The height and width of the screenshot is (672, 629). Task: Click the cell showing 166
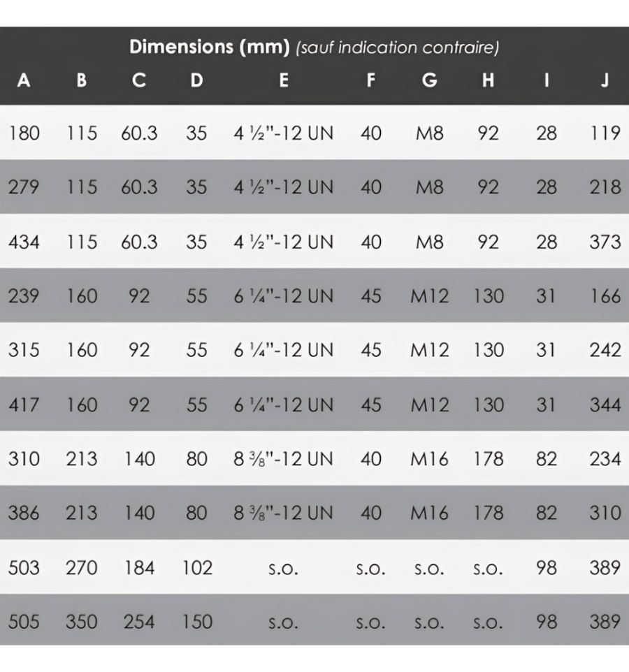[605, 296]
